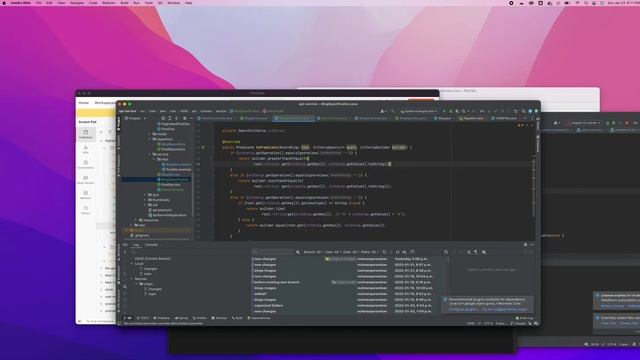Collapse the Local branches node
The width and height of the screenshot is (640, 360).
[131, 264]
